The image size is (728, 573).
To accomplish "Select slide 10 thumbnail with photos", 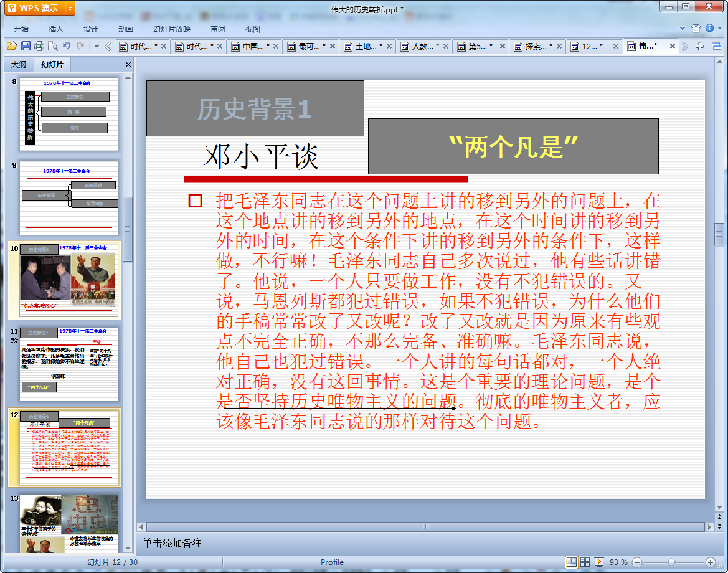I will pos(69,280).
